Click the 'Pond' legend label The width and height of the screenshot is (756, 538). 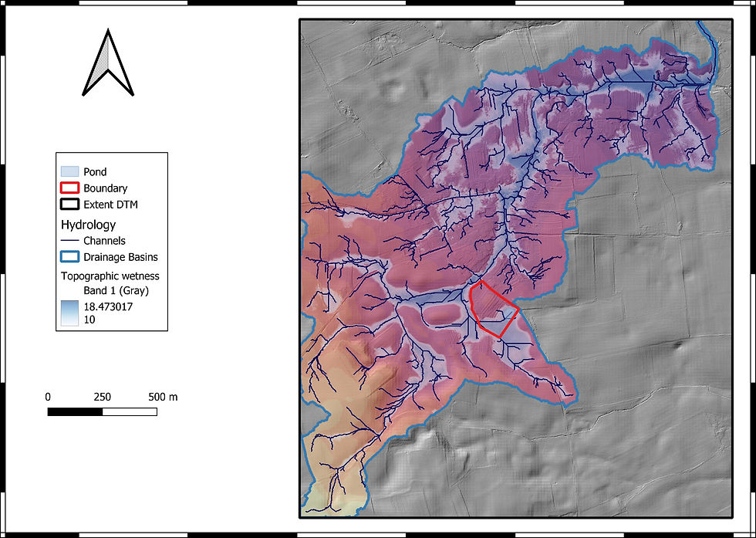pos(95,172)
